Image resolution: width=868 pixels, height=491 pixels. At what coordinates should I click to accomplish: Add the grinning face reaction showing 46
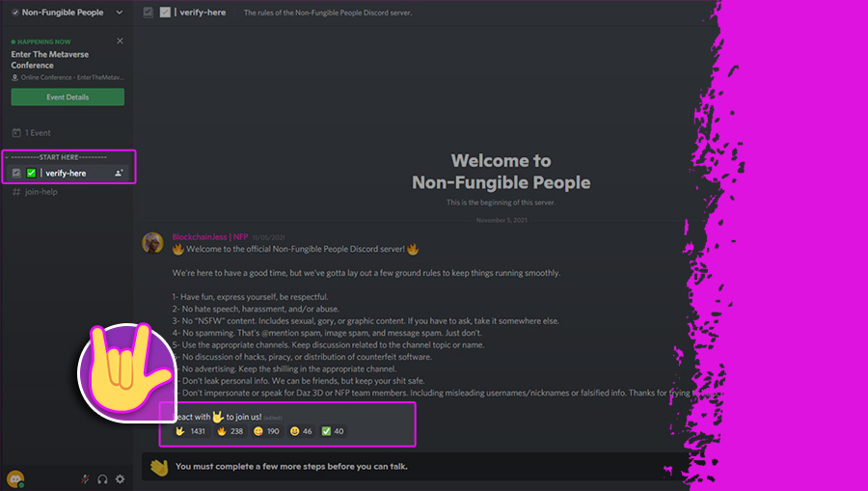coord(302,431)
